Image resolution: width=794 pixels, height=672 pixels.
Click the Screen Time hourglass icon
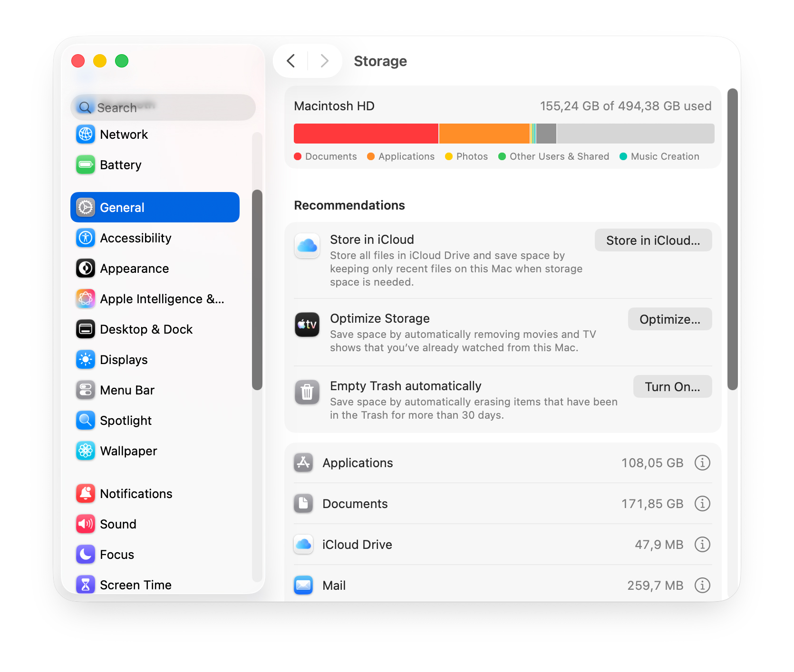pos(86,585)
